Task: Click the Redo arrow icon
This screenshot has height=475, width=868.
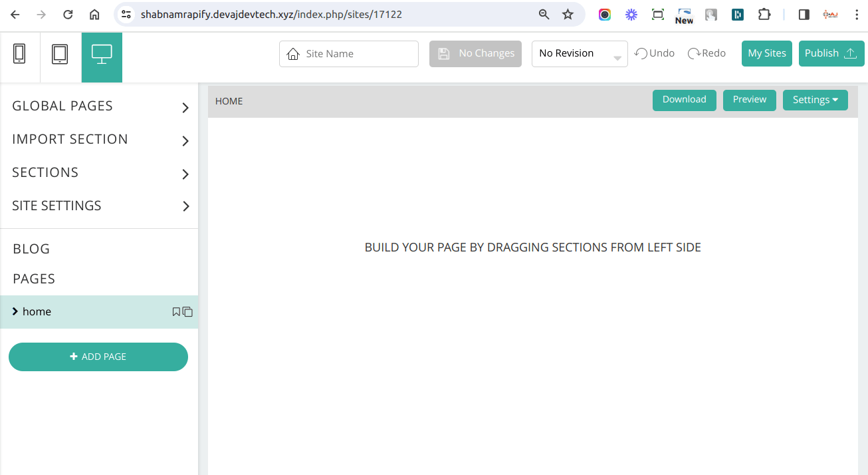Action: pos(694,53)
